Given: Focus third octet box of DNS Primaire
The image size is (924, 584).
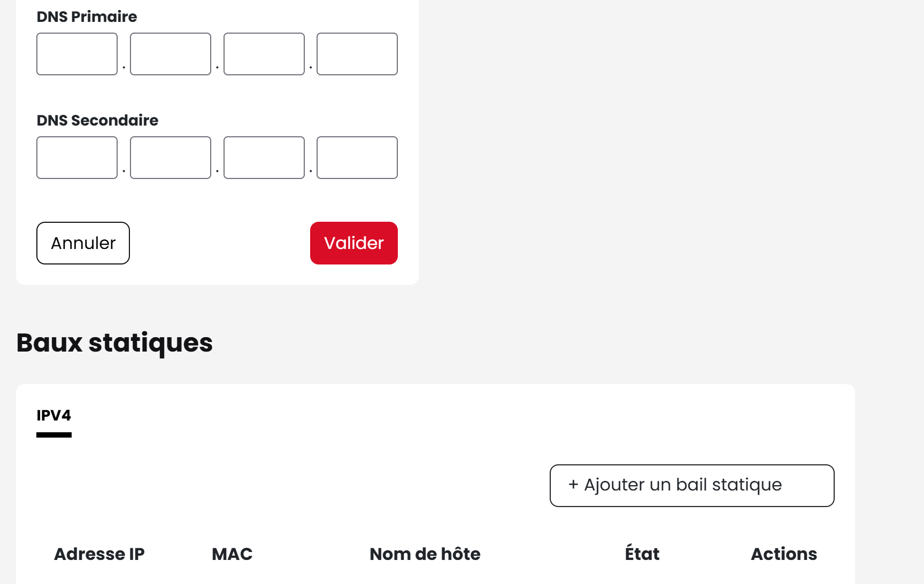Looking at the screenshot, I should (x=264, y=54).
